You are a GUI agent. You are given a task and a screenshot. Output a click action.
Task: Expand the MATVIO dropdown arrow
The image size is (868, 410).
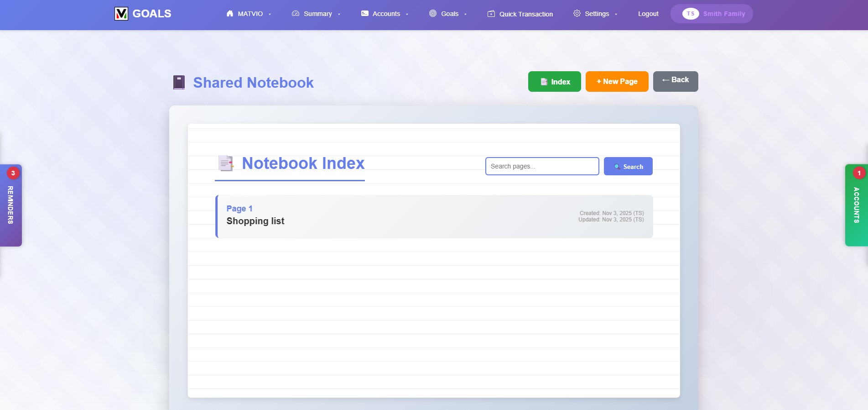click(x=270, y=14)
